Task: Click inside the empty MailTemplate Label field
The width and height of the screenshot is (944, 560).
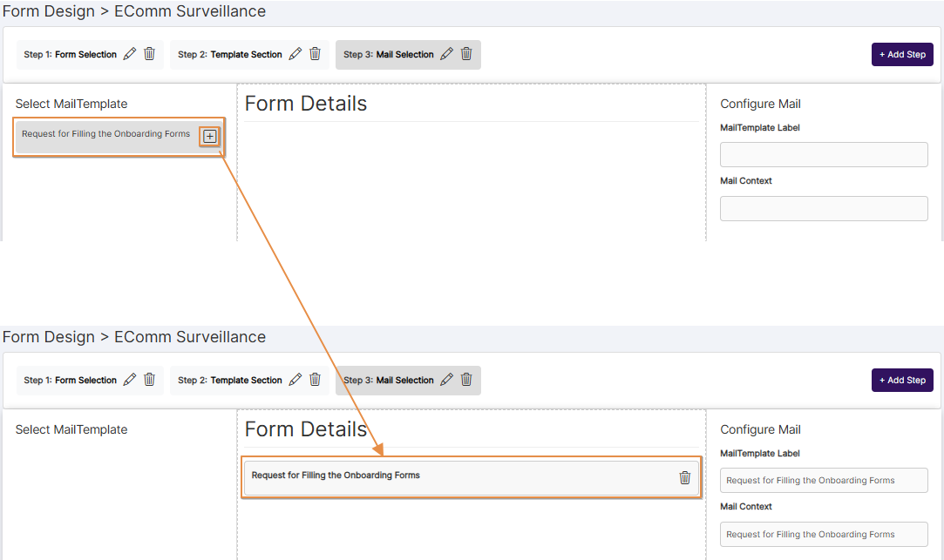Action: click(x=823, y=154)
